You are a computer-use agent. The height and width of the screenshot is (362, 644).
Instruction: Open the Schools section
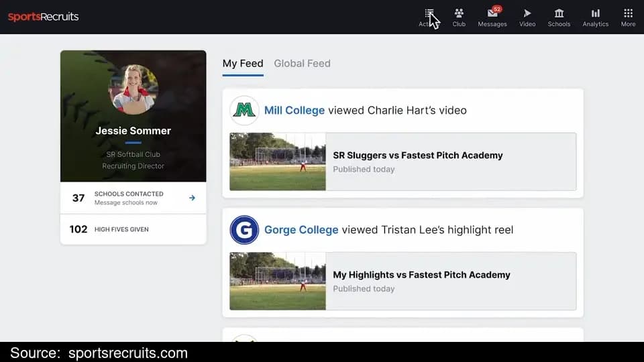[559, 17]
